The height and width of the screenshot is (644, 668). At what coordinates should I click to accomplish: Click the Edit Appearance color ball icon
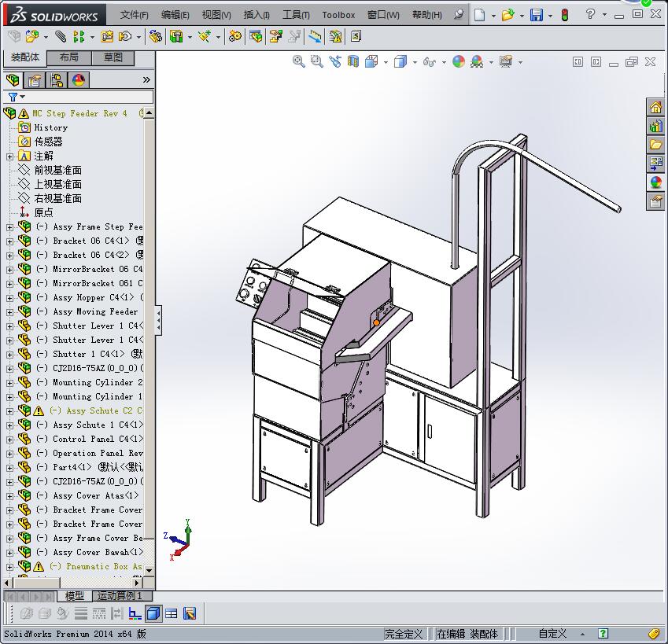coord(459,61)
